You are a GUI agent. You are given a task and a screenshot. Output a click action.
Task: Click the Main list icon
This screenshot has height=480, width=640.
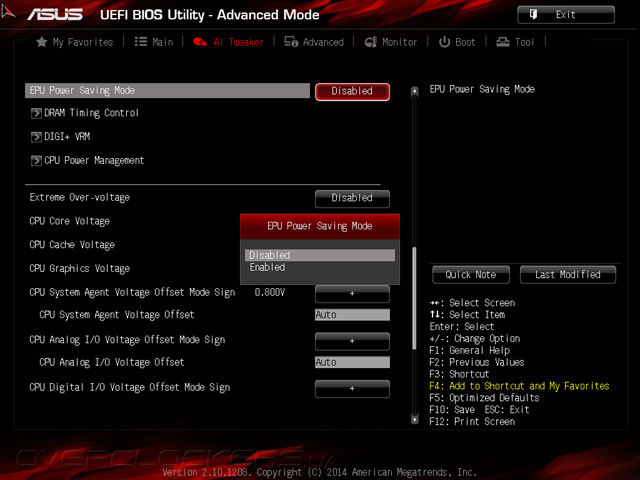click(141, 42)
